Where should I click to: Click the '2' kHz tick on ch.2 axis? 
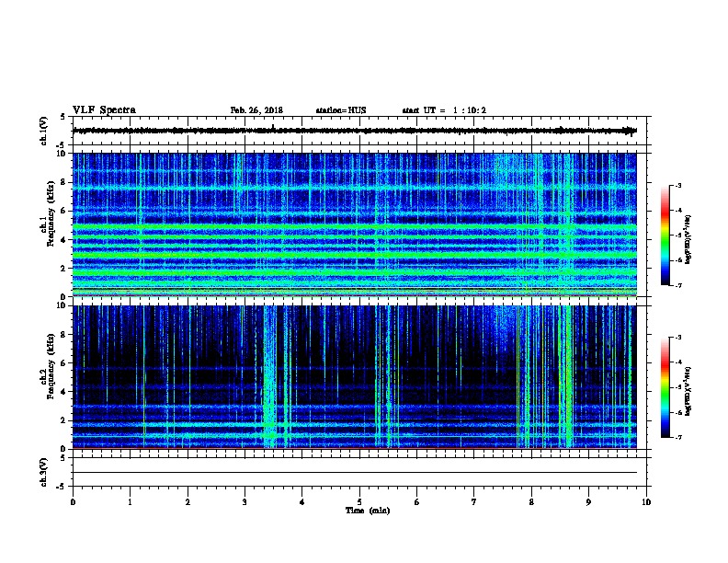pyautogui.click(x=64, y=420)
